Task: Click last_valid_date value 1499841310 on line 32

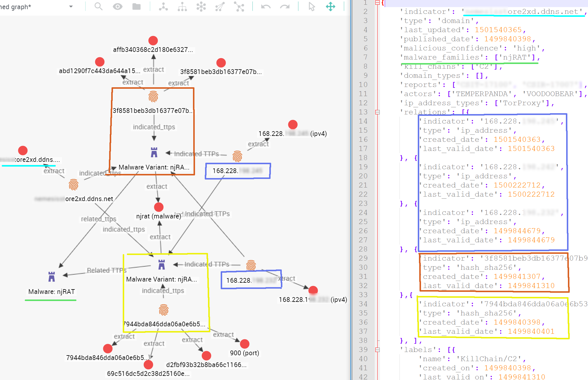Action: point(531,286)
